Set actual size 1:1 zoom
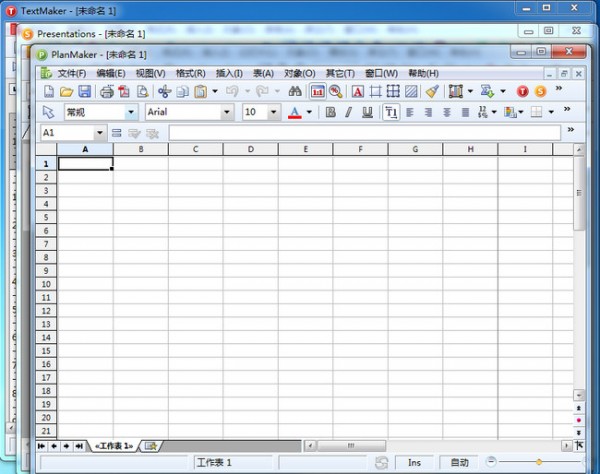The height and width of the screenshot is (474, 600). (x=318, y=91)
